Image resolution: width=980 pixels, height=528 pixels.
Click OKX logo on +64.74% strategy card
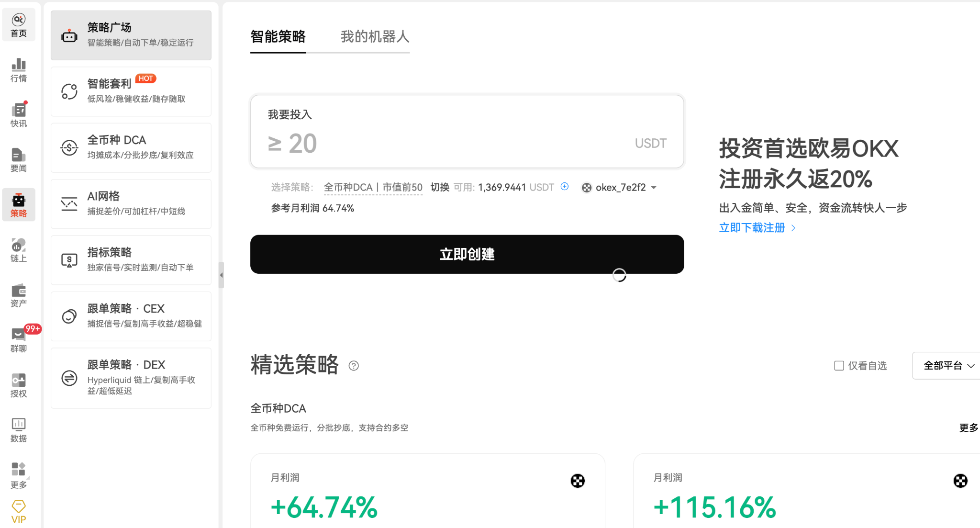pos(578,481)
